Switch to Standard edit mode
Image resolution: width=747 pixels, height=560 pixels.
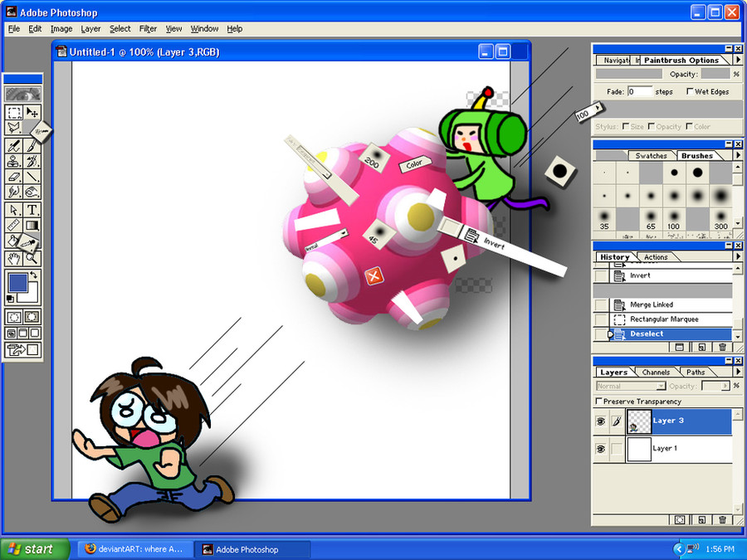[14, 317]
